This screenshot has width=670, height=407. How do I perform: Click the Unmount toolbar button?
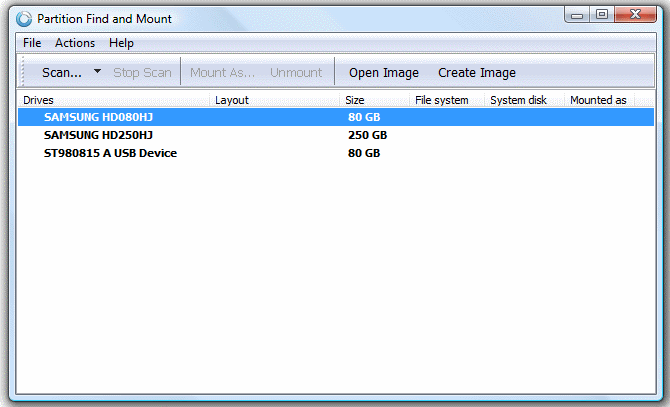(296, 73)
